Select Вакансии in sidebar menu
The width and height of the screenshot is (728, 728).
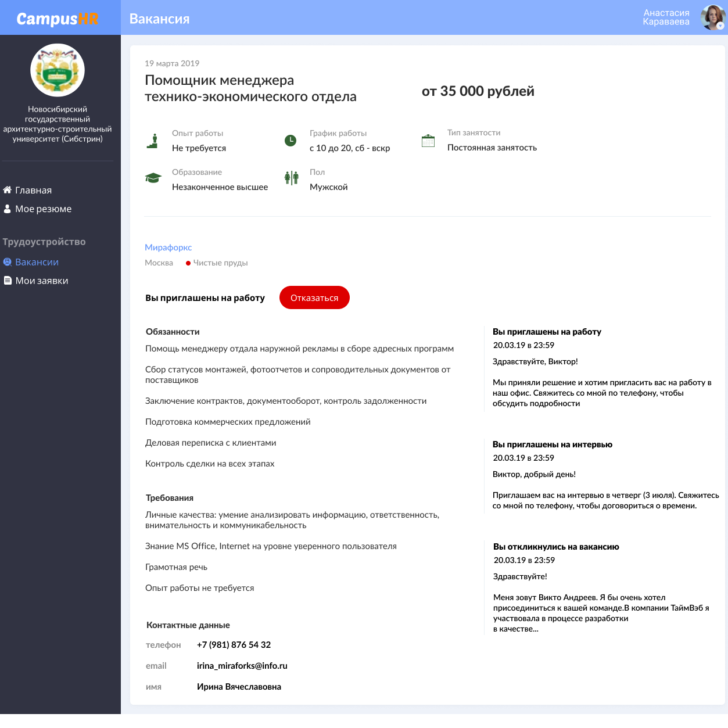(37, 262)
